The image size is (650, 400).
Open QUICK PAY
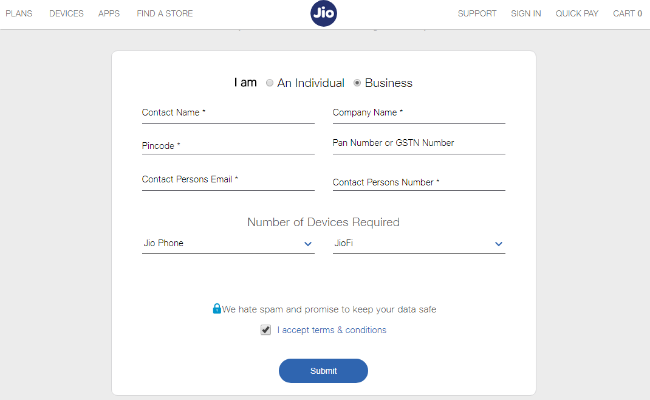point(577,14)
